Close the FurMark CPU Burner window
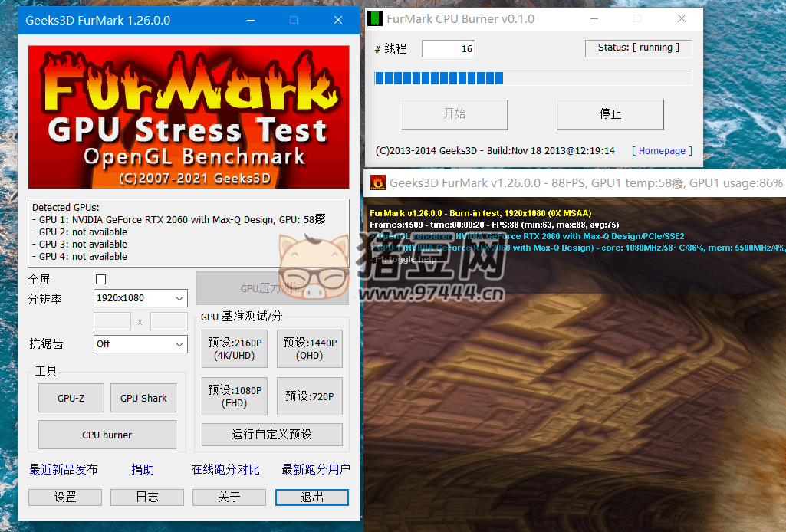 pyautogui.click(x=681, y=19)
